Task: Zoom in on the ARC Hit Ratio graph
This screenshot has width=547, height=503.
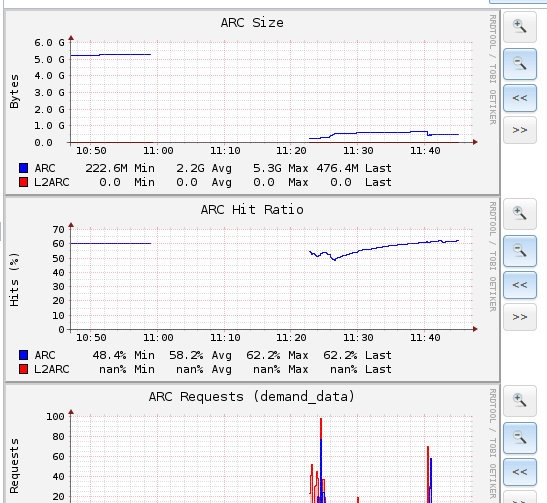Action: (520, 213)
